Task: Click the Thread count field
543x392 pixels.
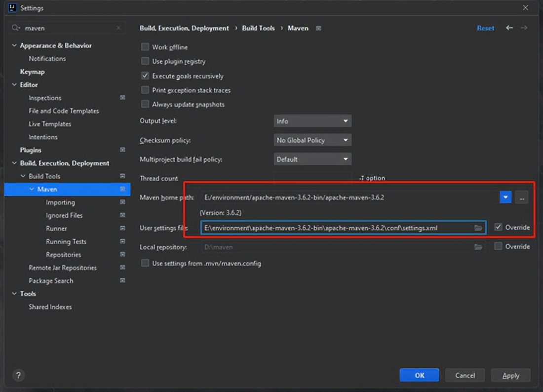Action: tap(312, 178)
